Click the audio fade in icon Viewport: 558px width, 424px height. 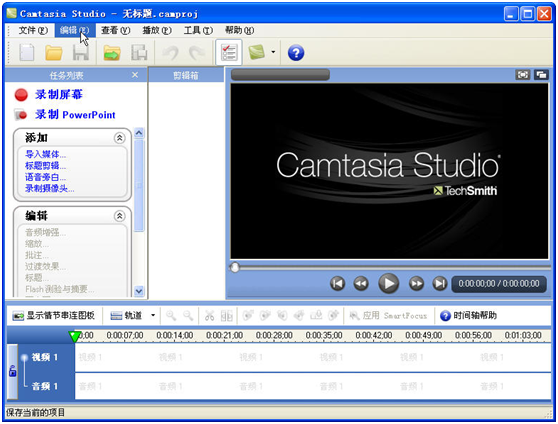coord(248,315)
